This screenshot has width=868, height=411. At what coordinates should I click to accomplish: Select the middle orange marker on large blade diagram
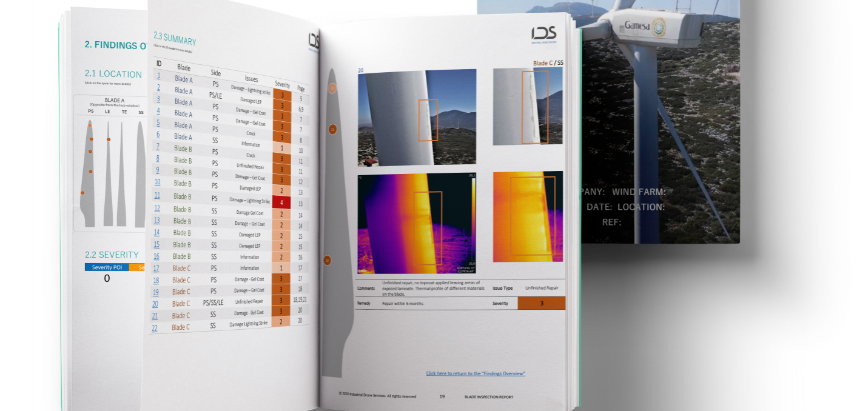pyautogui.click(x=332, y=129)
